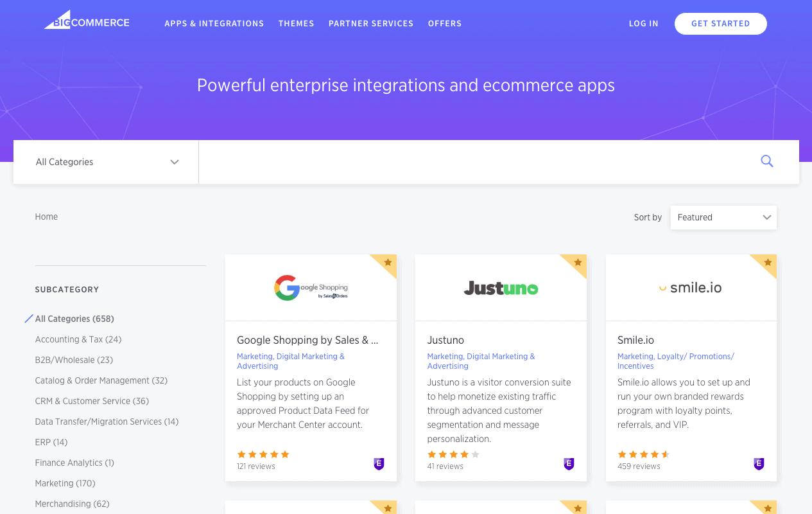The height and width of the screenshot is (514, 812).
Task: Click the Smile.io card description text
Action: (x=684, y=403)
